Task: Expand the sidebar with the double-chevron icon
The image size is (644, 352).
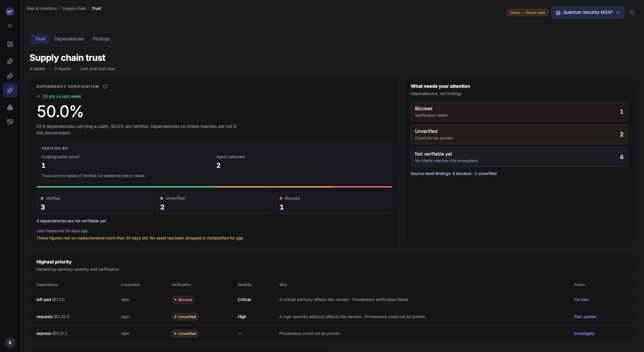Action: point(10,26)
